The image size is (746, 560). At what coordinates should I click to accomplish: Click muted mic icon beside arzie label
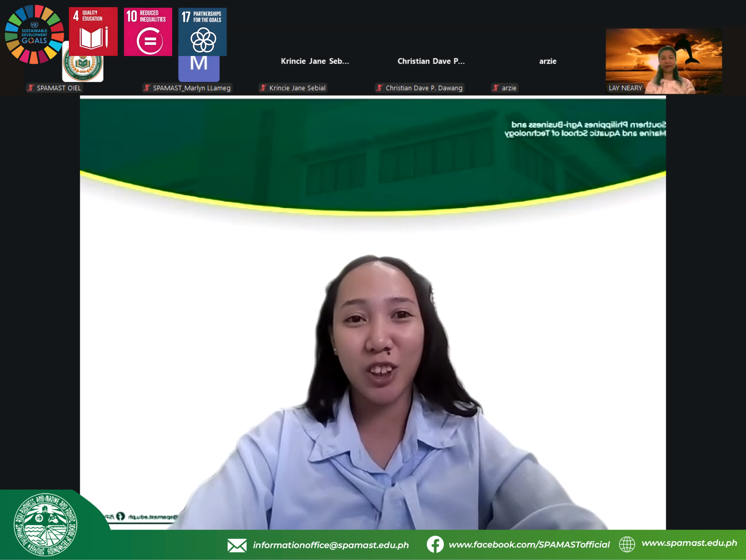coord(495,88)
